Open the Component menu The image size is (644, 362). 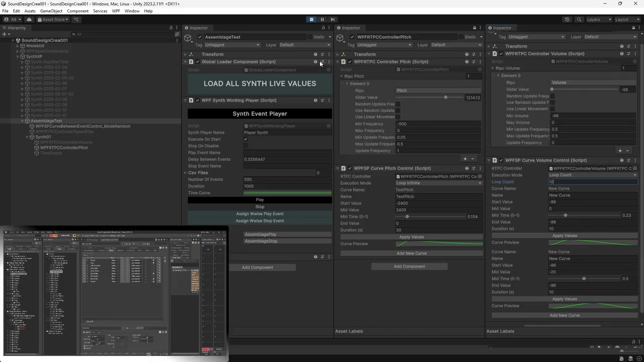click(77, 11)
